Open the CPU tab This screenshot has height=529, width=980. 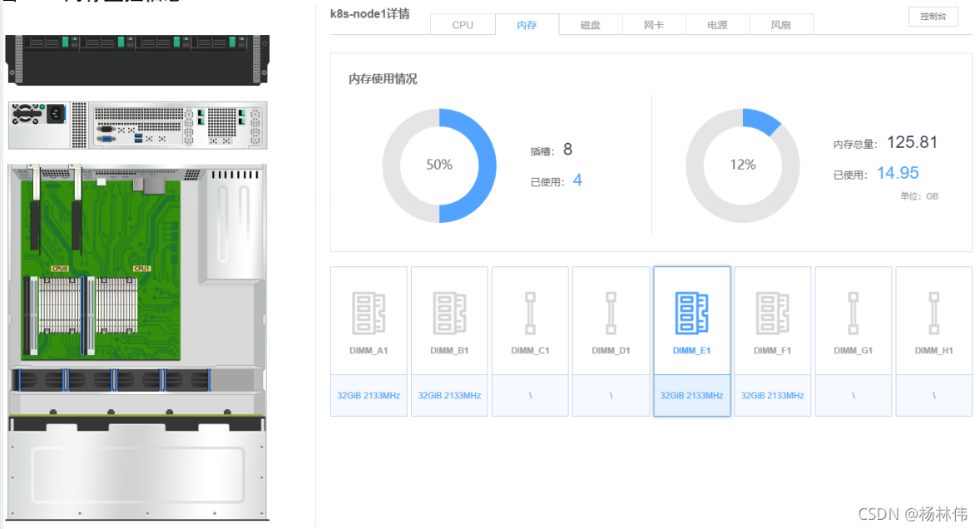(x=463, y=25)
